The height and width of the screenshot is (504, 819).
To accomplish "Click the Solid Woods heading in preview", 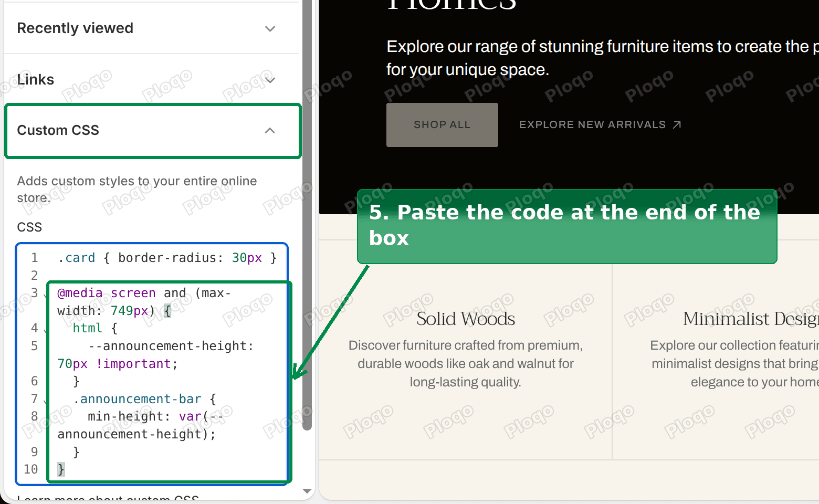I will tap(466, 319).
